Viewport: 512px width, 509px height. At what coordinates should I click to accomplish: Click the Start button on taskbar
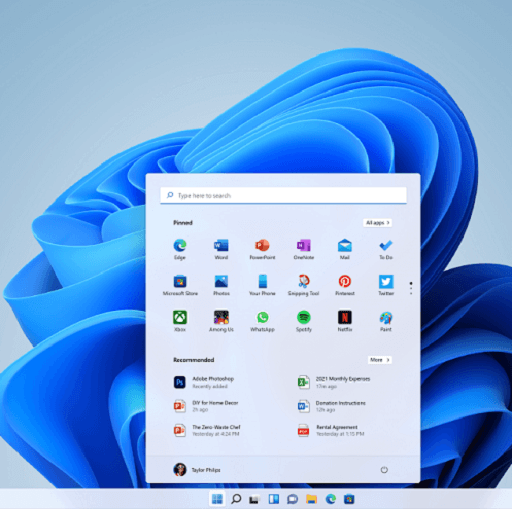217,499
